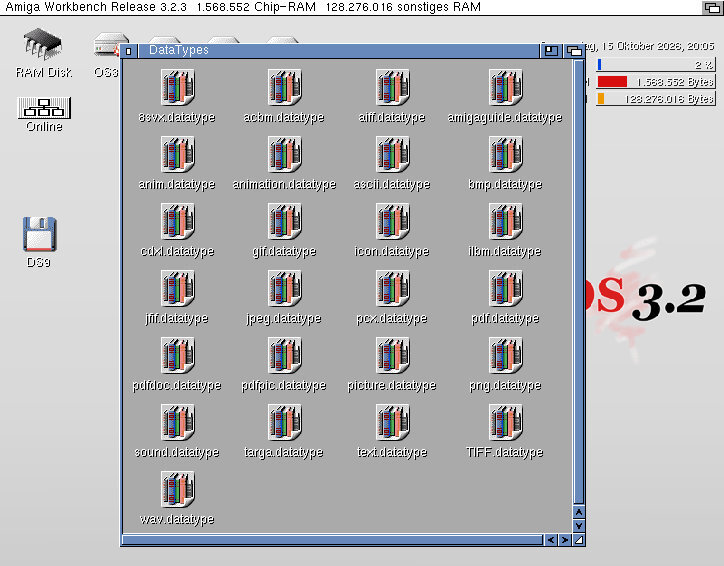Click the Amiga Workbench screen title bar
The image size is (724, 566).
tap(351, 7)
